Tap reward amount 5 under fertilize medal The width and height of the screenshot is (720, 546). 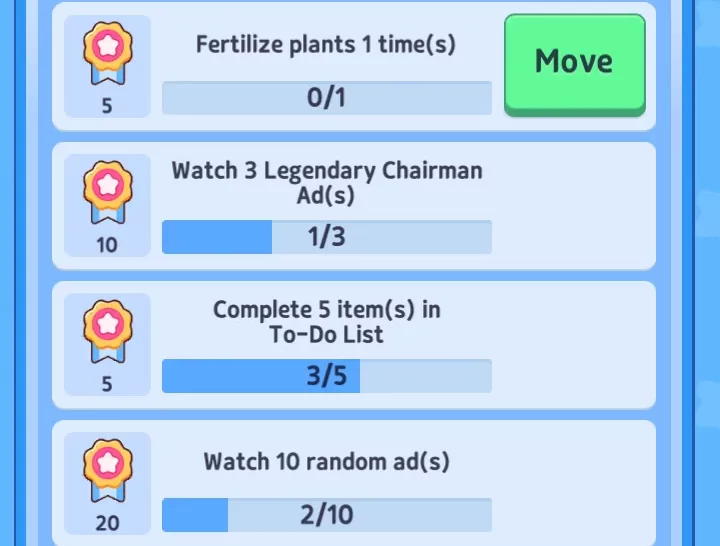[107, 106]
